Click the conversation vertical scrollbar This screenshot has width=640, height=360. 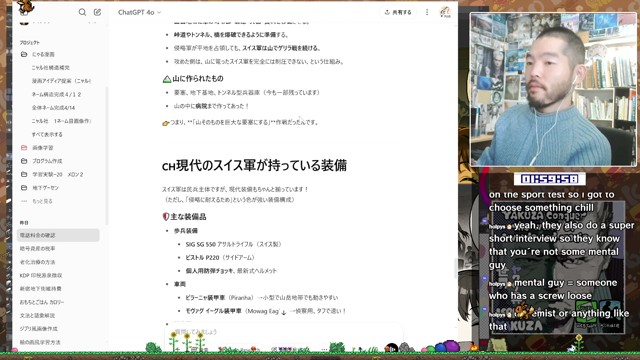coord(456,269)
